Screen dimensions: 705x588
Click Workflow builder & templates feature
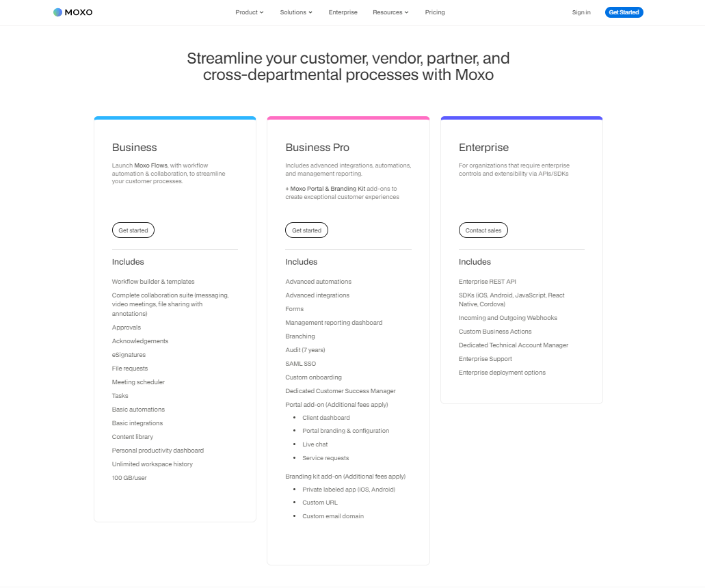(153, 281)
